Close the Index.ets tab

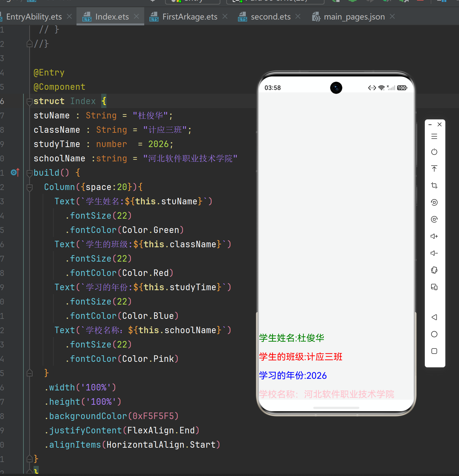(x=136, y=16)
